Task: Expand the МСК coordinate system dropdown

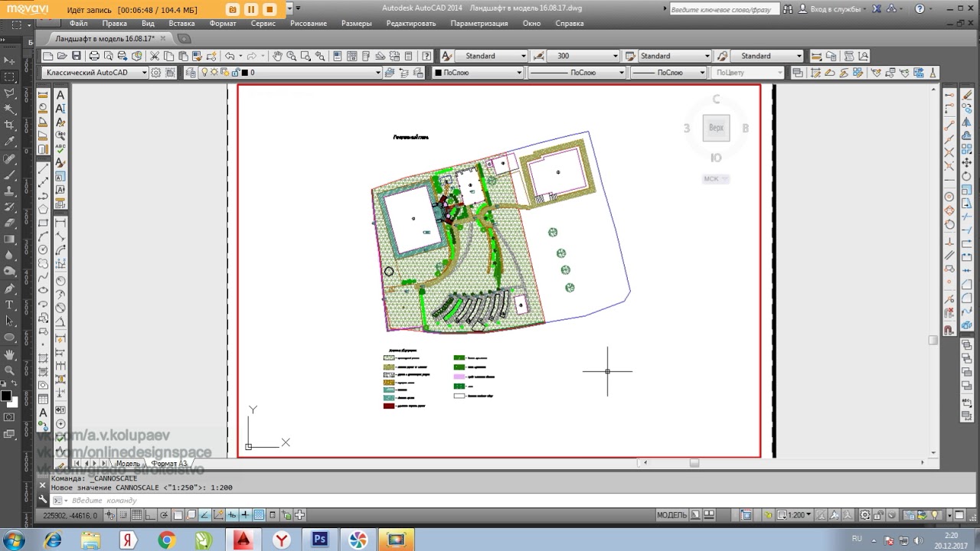Action: pyautogui.click(x=716, y=178)
